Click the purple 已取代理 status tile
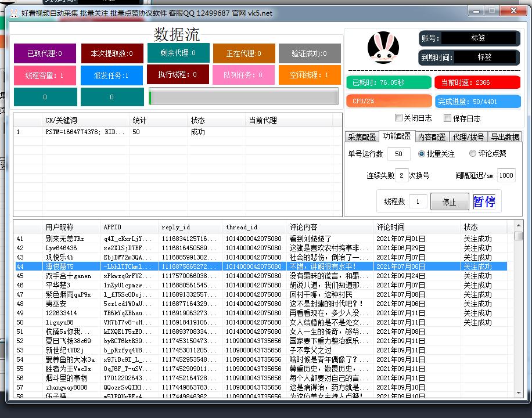Screen dimensions: 532x418 click(x=45, y=53)
